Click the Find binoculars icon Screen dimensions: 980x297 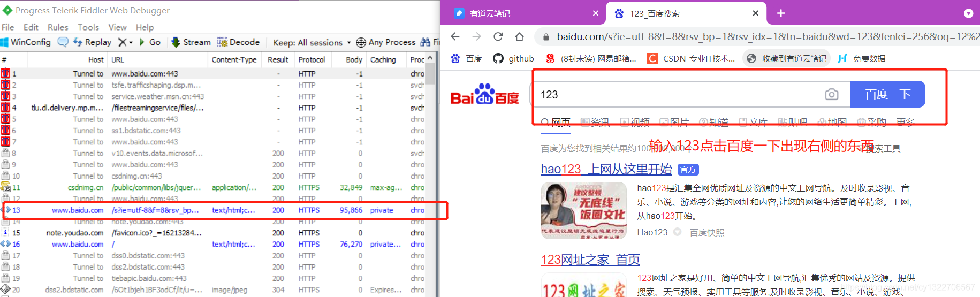click(426, 42)
